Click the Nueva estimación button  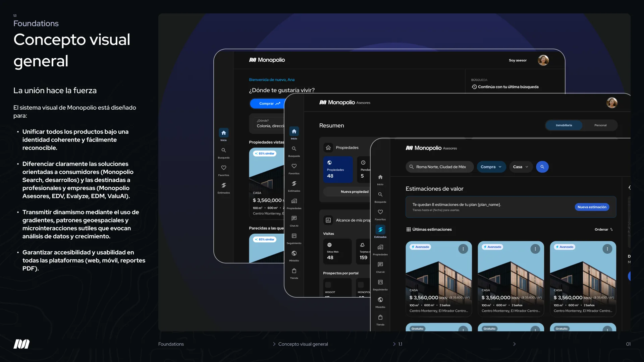click(x=592, y=207)
